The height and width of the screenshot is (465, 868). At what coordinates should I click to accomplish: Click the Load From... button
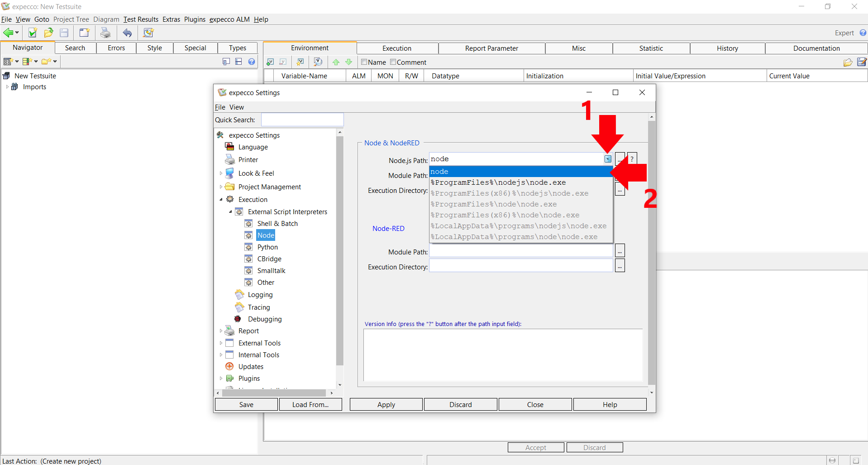(310, 405)
